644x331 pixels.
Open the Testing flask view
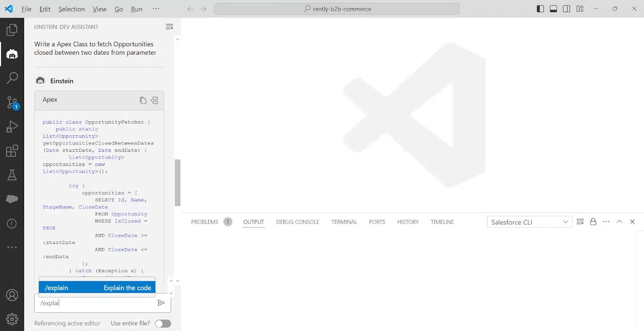coord(12,175)
